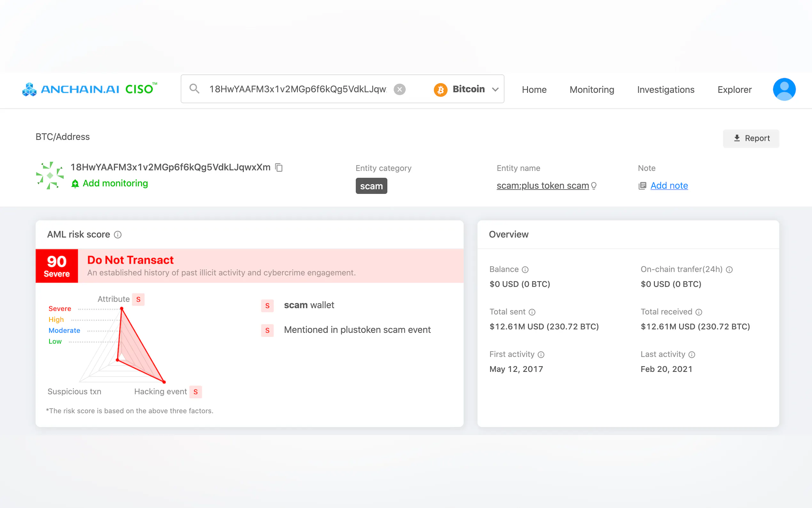
Task: Clear the search field with X icon
Action: tap(400, 89)
